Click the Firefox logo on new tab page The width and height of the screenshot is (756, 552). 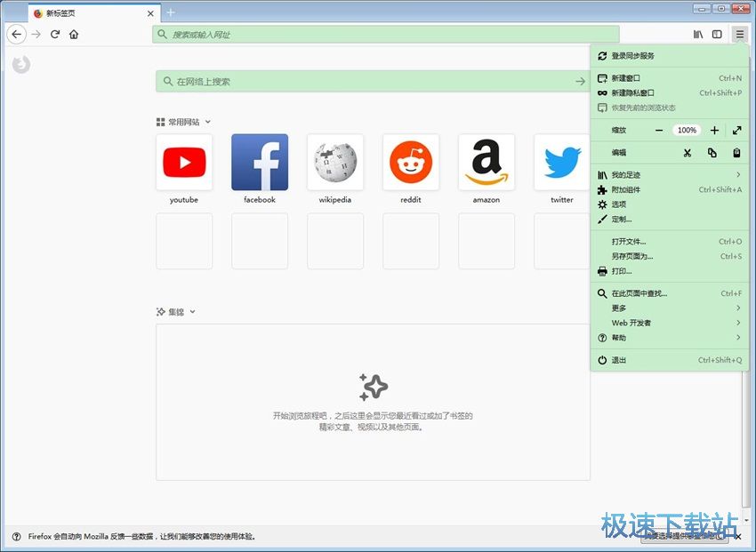(x=21, y=65)
